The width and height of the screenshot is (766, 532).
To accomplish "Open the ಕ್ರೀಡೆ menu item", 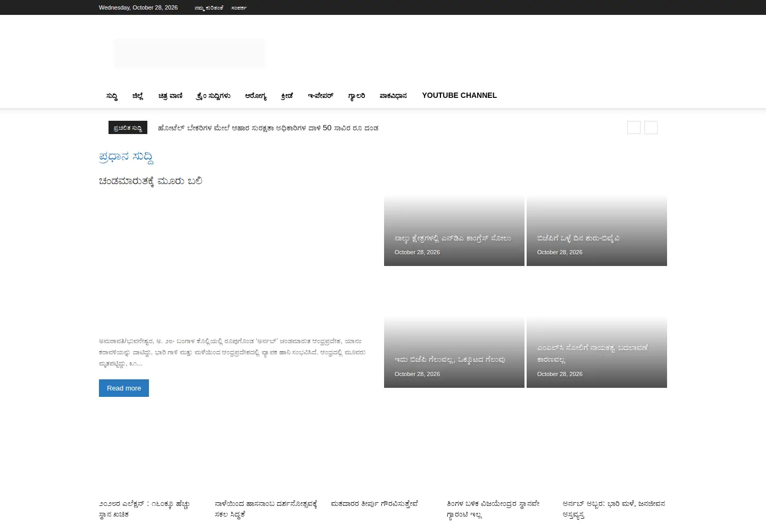I will 287,96.
